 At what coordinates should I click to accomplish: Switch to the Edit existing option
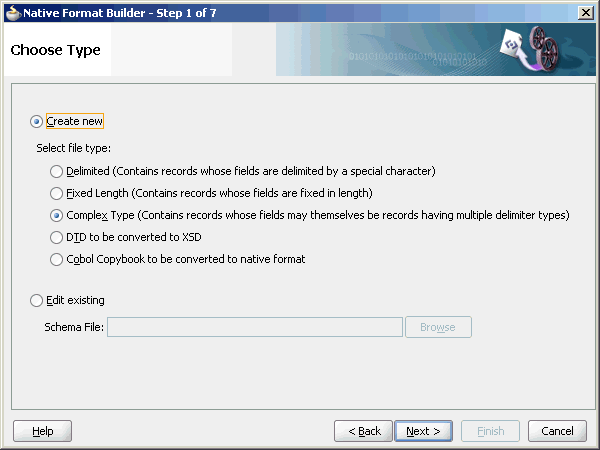coord(37,300)
